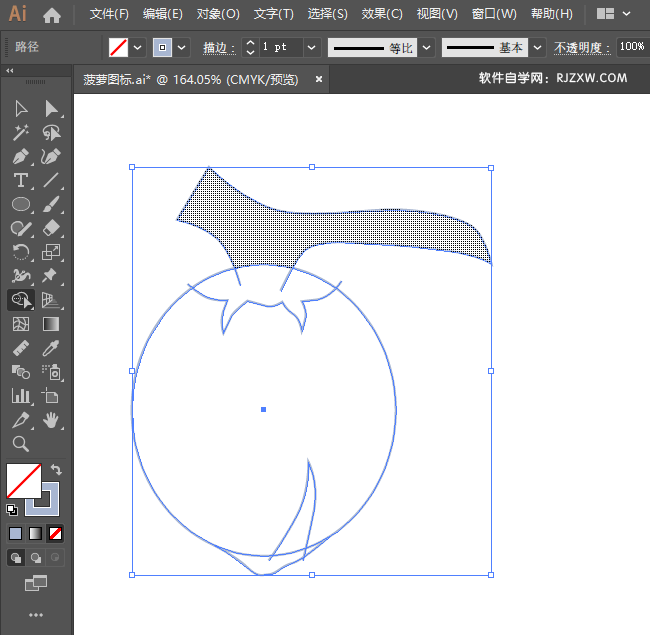Open the 文件(F) menu

click(x=109, y=14)
